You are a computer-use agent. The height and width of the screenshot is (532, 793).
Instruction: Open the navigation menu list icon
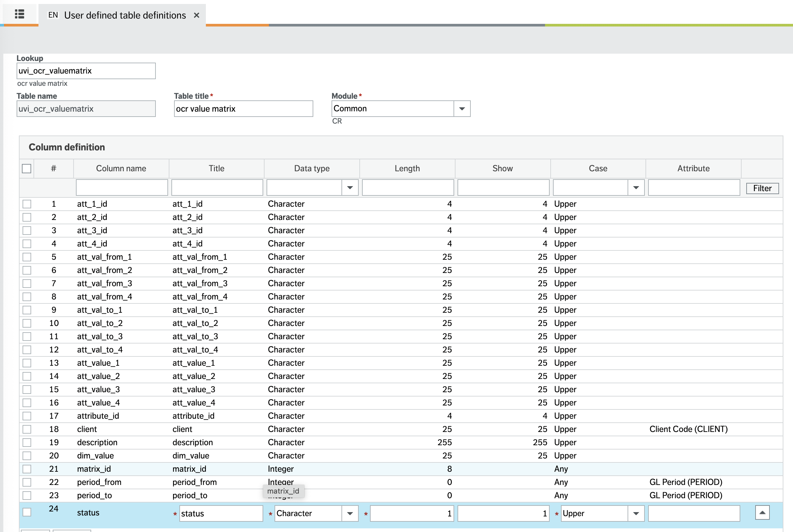[19, 14]
